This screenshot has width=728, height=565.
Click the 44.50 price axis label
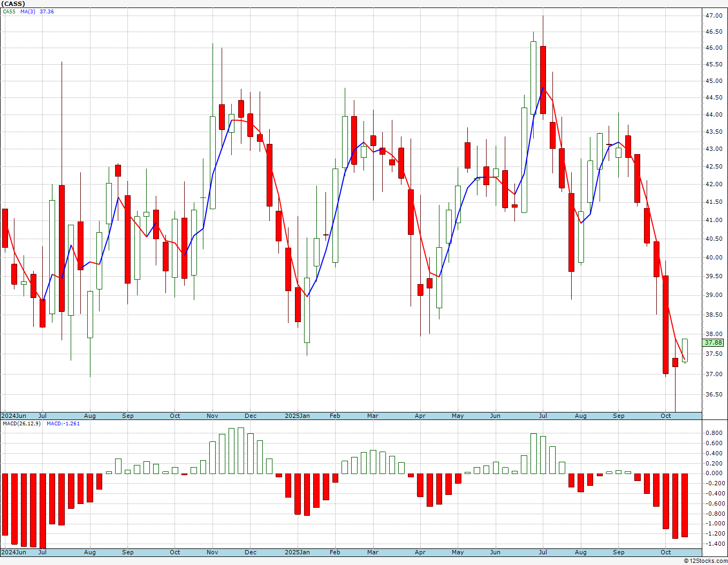coord(714,97)
